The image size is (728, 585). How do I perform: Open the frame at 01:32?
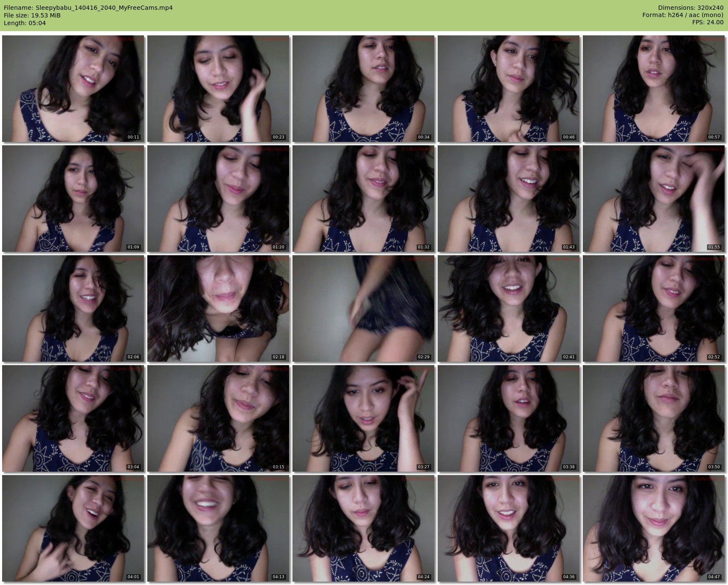363,199
